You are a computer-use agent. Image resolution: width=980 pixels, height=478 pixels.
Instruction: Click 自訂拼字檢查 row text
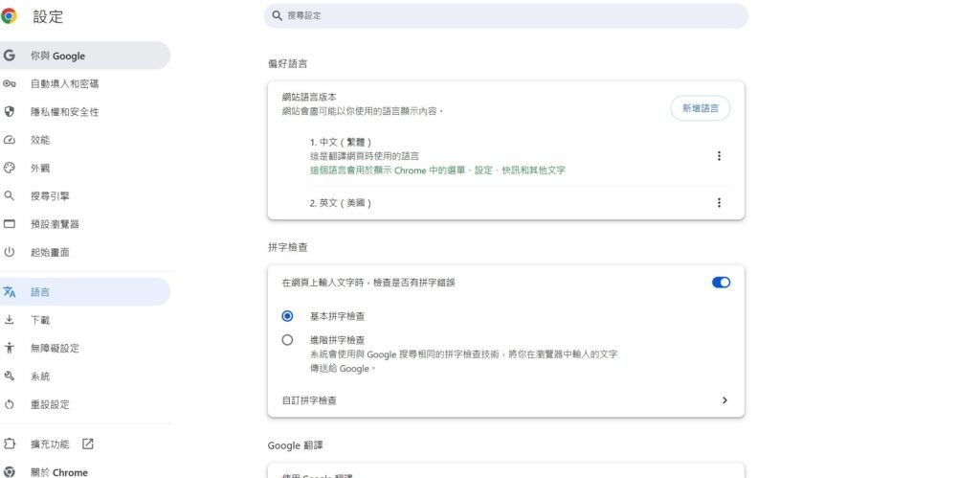tap(309, 400)
